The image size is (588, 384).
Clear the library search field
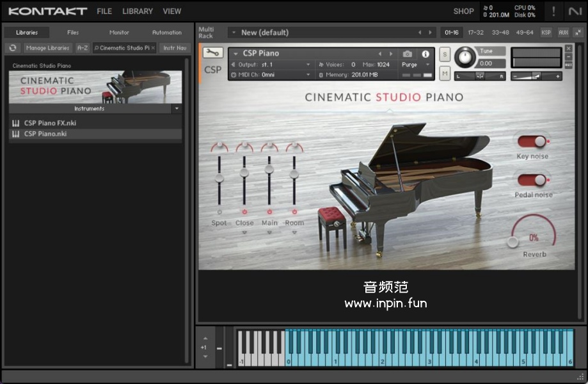(153, 48)
